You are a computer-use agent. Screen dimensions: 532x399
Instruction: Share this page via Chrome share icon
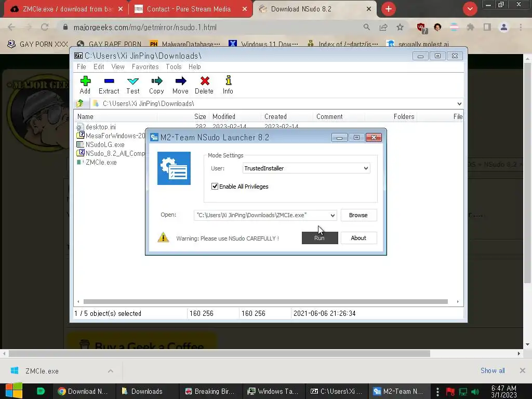pos(383,27)
